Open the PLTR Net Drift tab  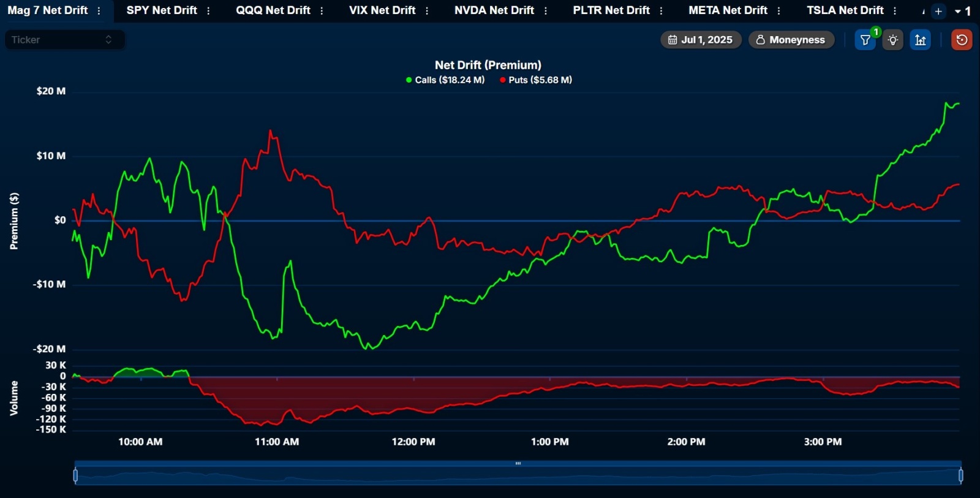[611, 10]
